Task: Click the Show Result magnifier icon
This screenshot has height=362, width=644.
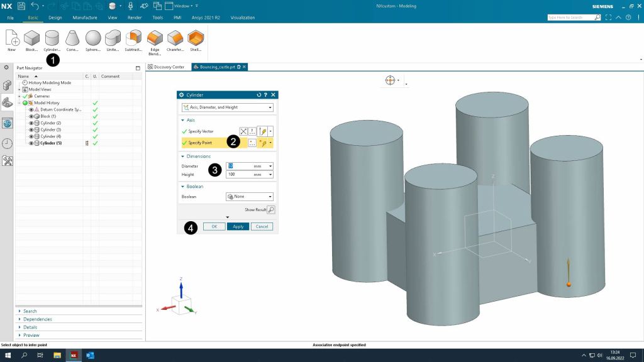Action: pos(271,210)
